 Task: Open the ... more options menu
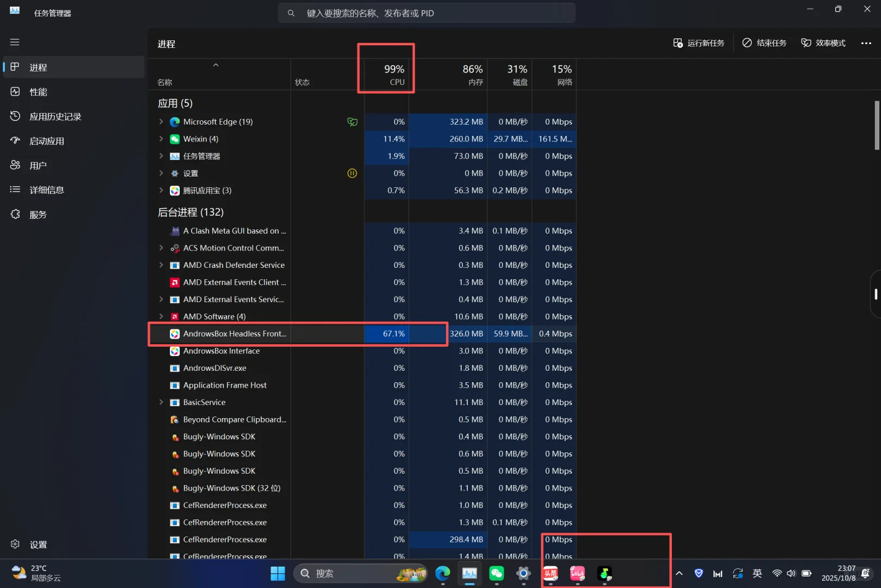(866, 42)
